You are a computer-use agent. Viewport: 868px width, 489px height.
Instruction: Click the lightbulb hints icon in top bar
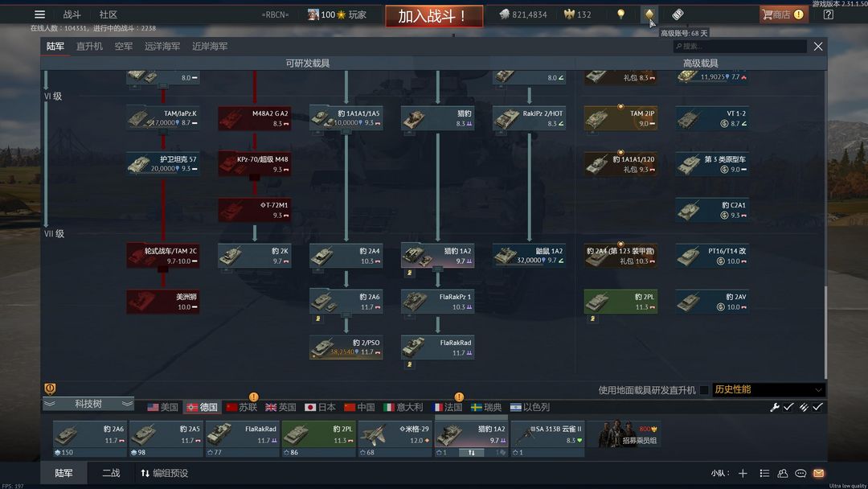click(x=620, y=14)
